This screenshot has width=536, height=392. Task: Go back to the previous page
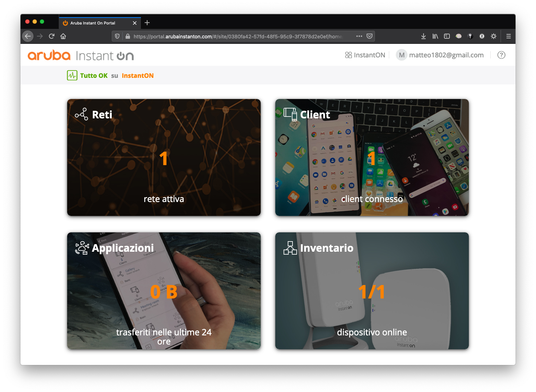click(x=28, y=36)
